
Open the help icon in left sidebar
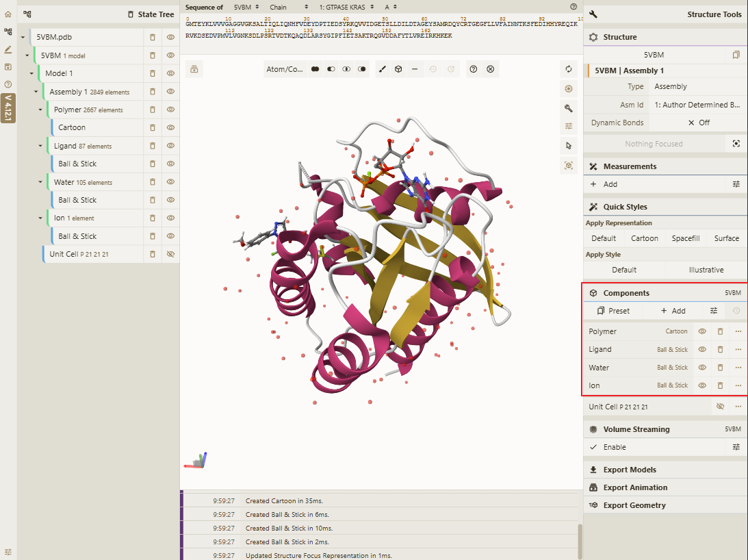point(8,84)
